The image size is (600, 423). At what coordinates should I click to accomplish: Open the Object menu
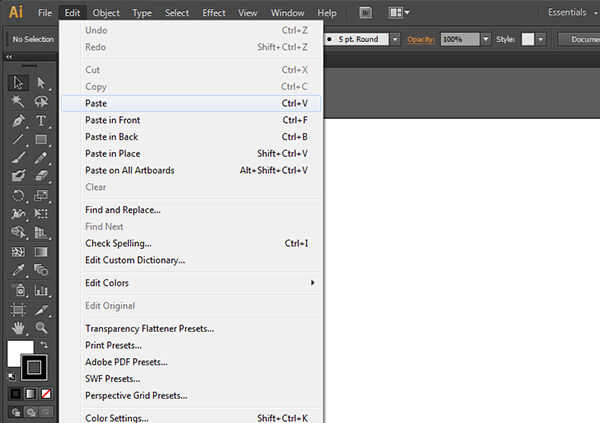coord(106,13)
